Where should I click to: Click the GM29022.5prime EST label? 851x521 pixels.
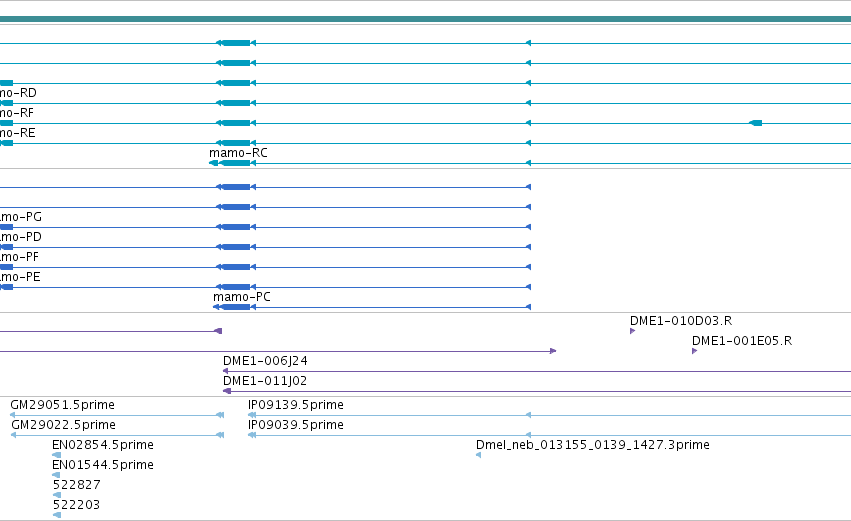[x=63, y=425]
